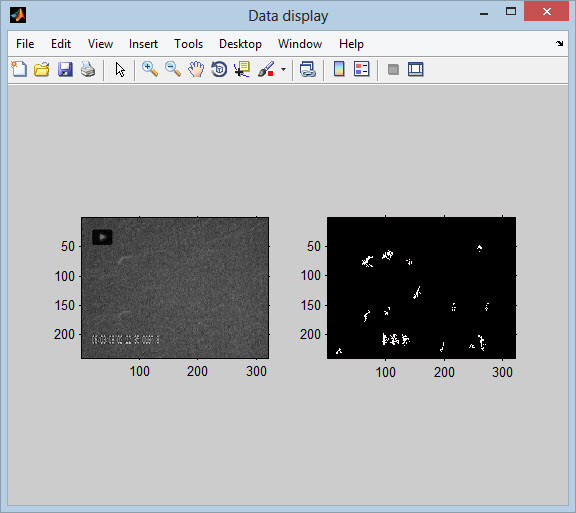Enable the Data Cursor tool
The width and height of the screenshot is (576, 513).
pyautogui.click(x=242, y=69)
